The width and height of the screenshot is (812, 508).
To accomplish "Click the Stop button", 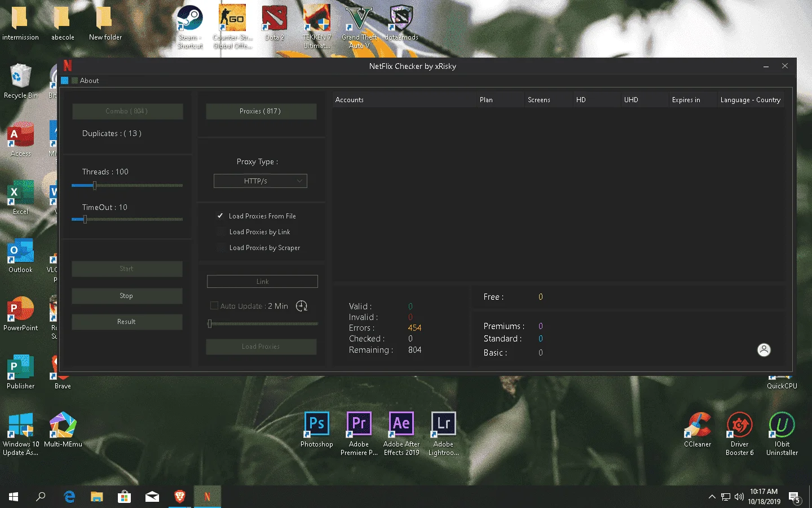I will [127, 296].
